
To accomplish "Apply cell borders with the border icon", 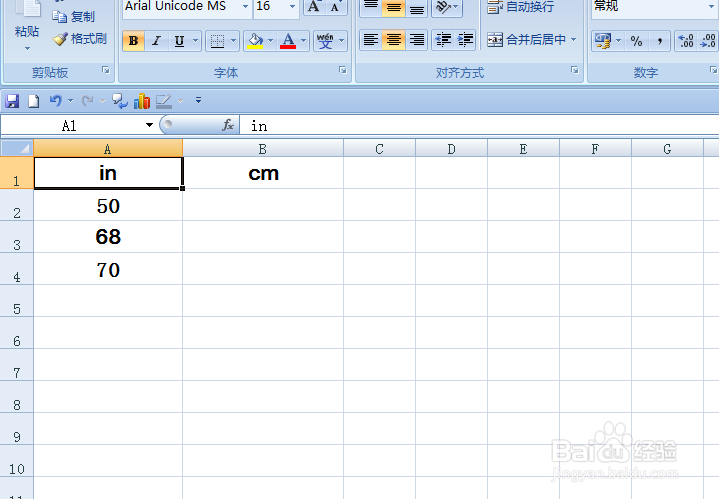I will point(217,41).
